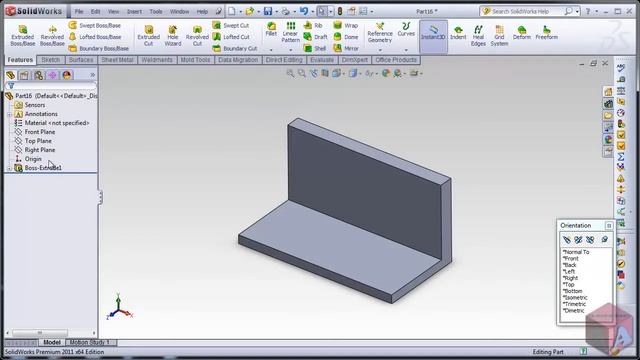Select the Freeform feature

click(547, 33)
